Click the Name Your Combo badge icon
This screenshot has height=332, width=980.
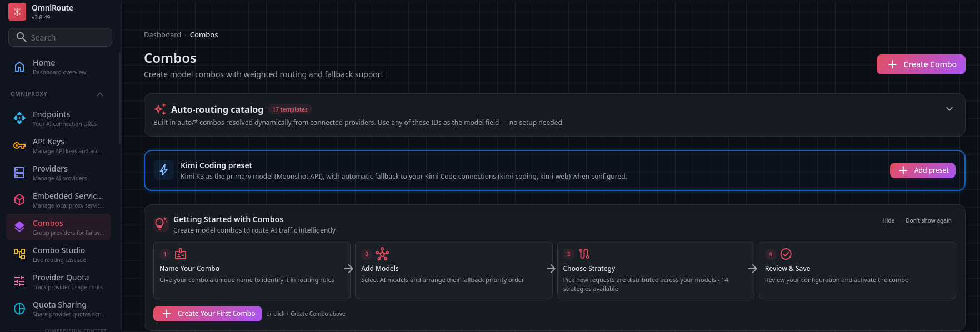coord(181,254)
